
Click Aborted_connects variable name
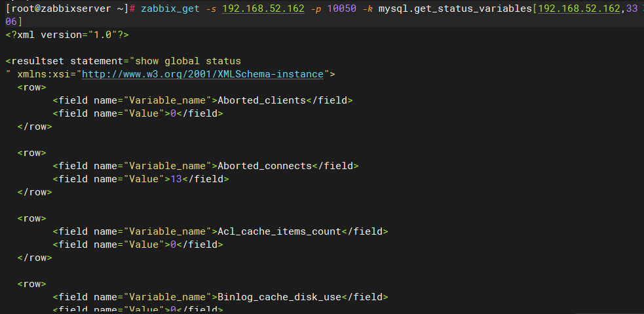(265, 166)
